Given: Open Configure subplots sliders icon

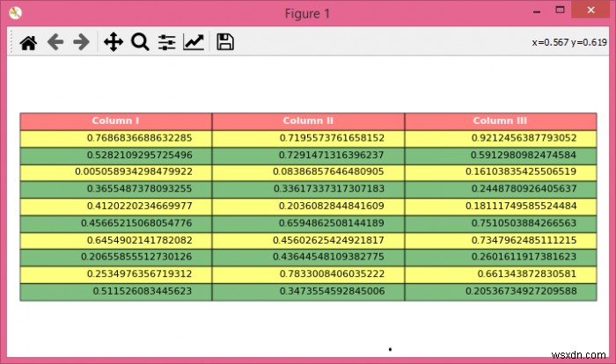Looking at the screenshot, I should tap(167, 42).
